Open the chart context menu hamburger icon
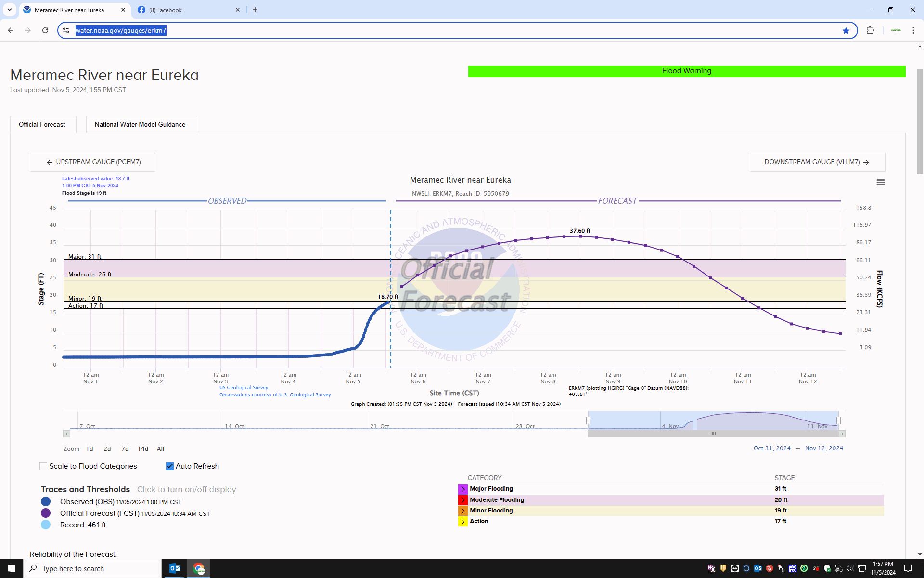 coord(880,183)
